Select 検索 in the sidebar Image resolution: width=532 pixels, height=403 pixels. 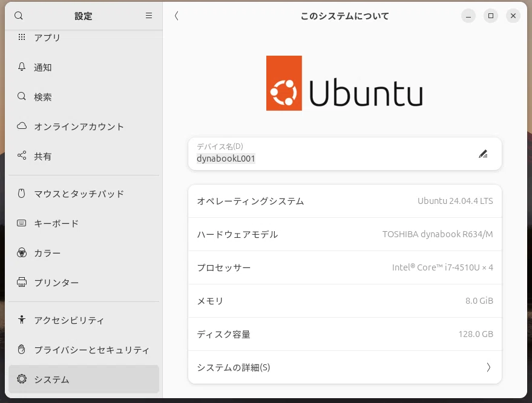84,97
